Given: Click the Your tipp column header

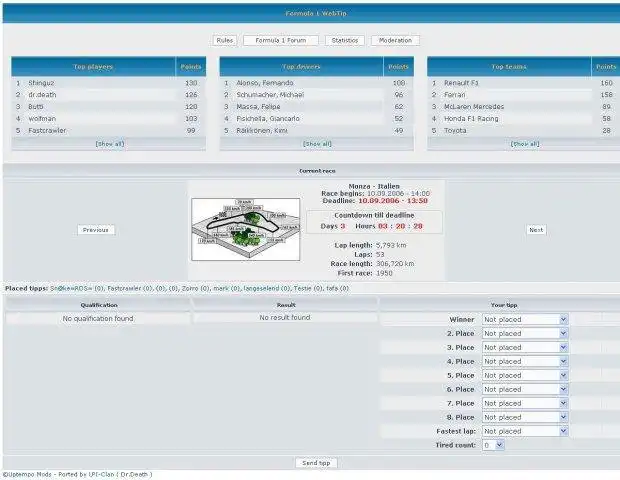Looking at the screenshot, I should pyautogui.click(x=504, y=305).
